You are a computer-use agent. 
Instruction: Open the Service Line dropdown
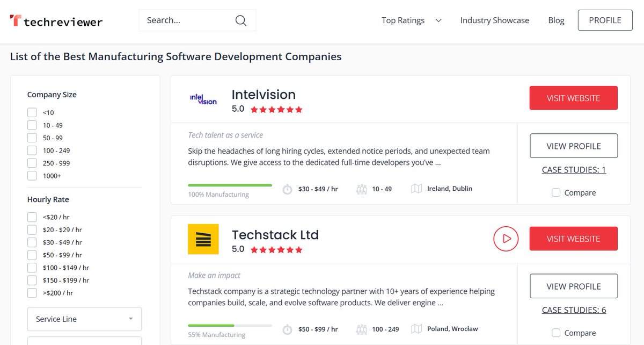click(84, 319)
